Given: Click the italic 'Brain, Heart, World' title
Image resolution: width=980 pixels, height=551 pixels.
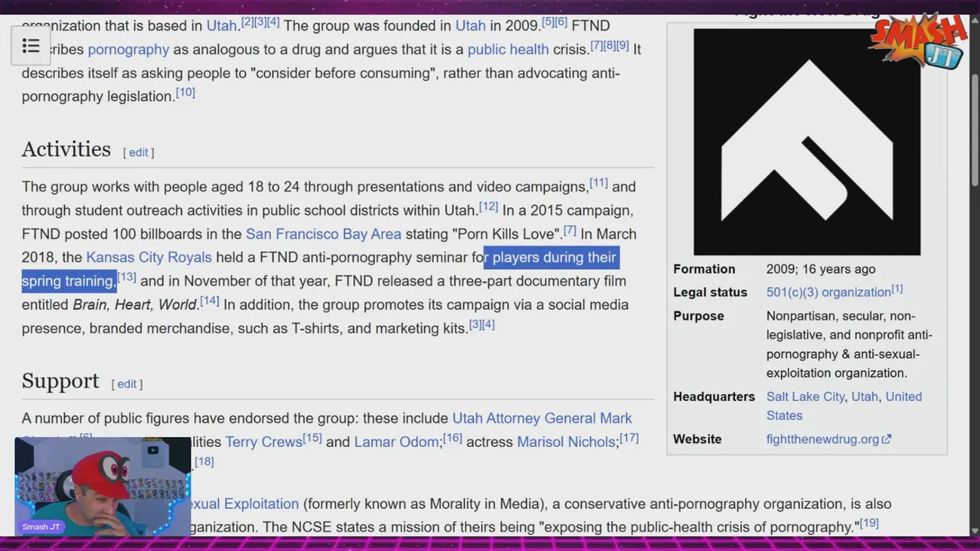Looking at the screenshot, I should click(135, 305).
